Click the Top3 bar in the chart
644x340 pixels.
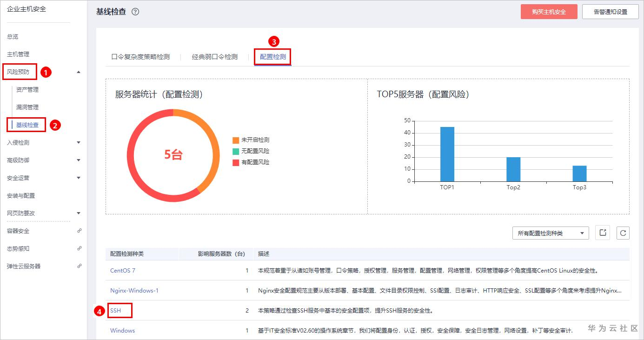coord(579,173)
